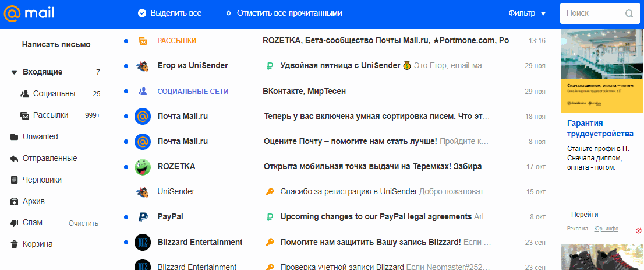Click the avatar of the Оцените Почту email
The width and height of the screenshot is (644, 270).
point(143,142)
